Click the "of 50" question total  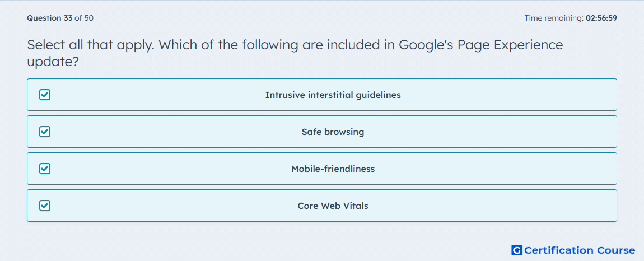[84, 18]
